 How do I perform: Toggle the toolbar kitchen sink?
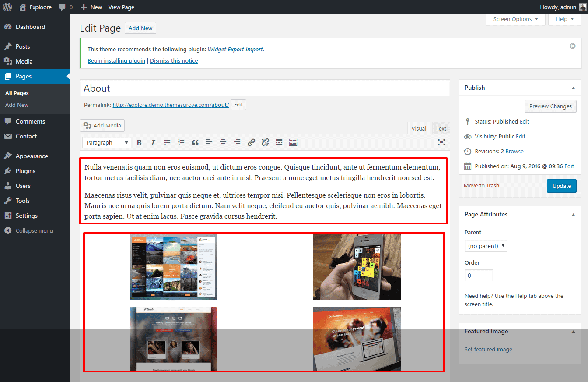(293, 142)
